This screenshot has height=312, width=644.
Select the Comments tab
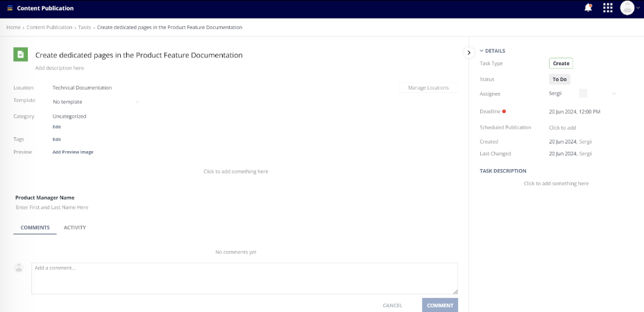click(x=35, y=227)
